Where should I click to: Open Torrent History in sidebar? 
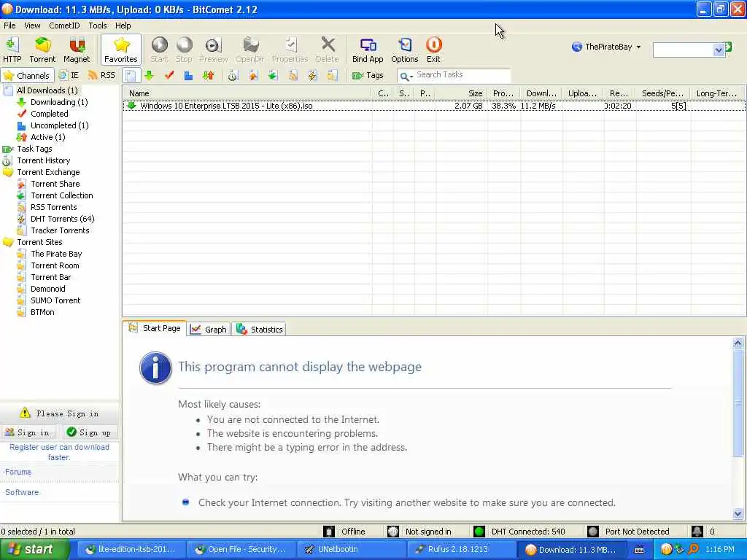(x=43, y=160)
